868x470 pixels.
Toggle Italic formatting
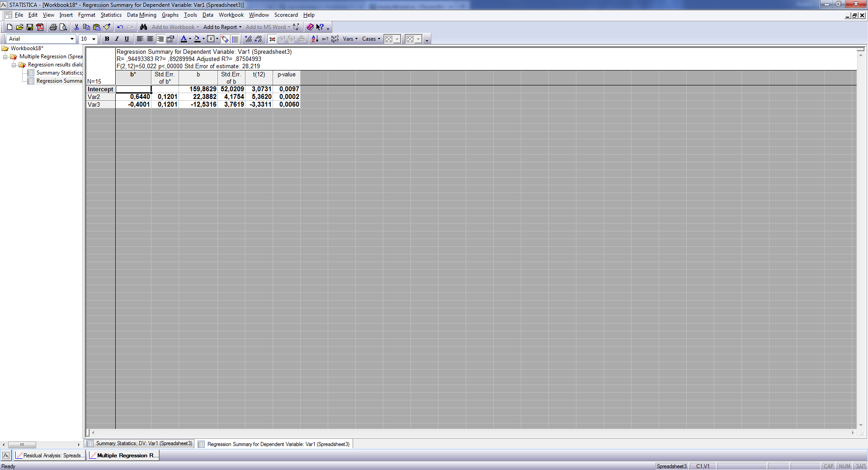117,39
